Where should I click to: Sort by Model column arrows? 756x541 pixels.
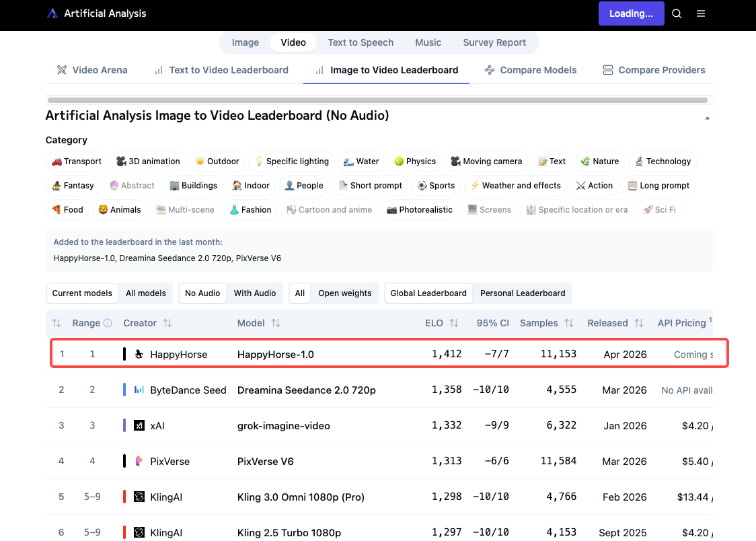[276, 323]
